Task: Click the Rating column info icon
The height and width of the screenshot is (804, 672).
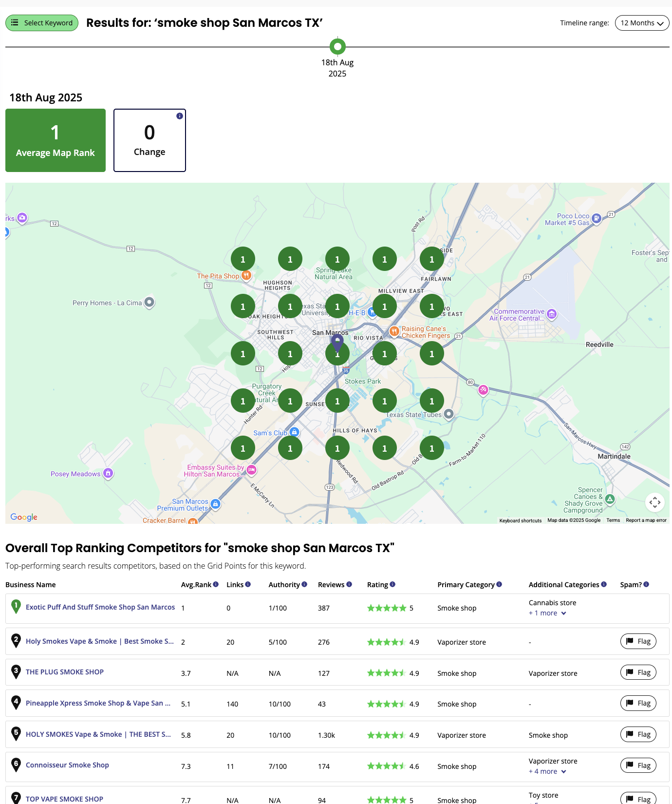Action: (x=392, y=584)
